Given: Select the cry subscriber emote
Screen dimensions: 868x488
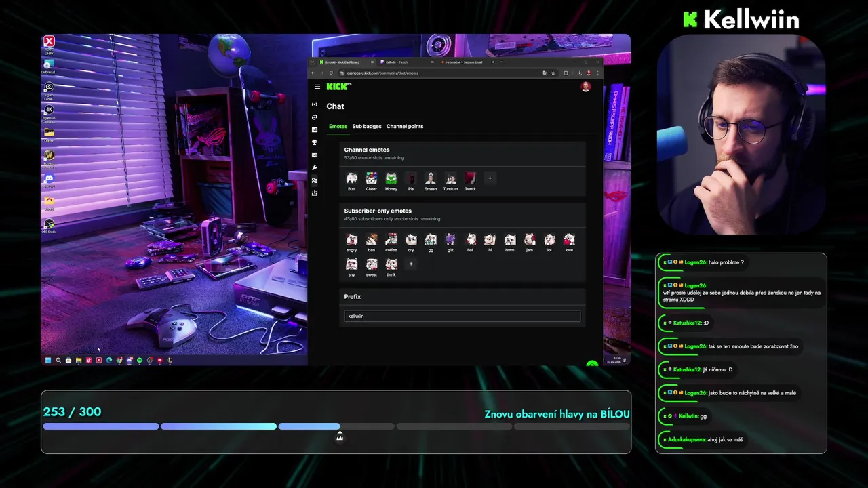Looking at the screenshot, I should click(411, 239).
